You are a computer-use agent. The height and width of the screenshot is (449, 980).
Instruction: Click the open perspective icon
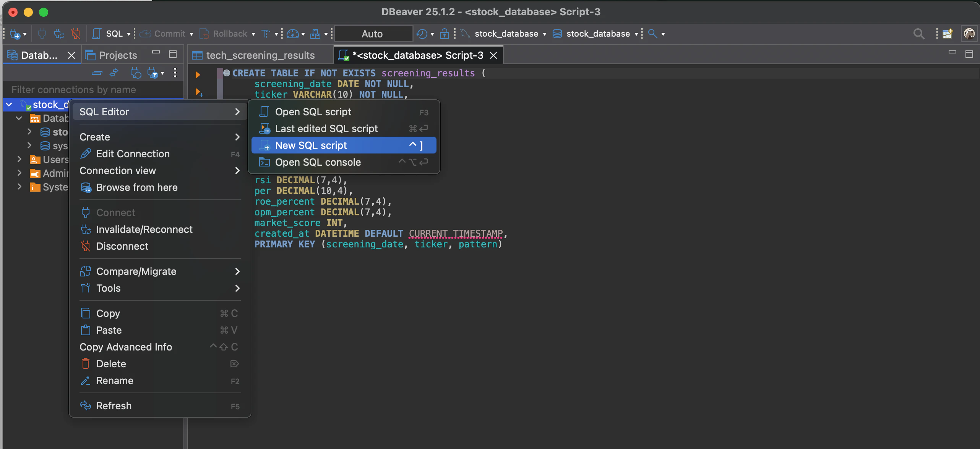(948, 34)
